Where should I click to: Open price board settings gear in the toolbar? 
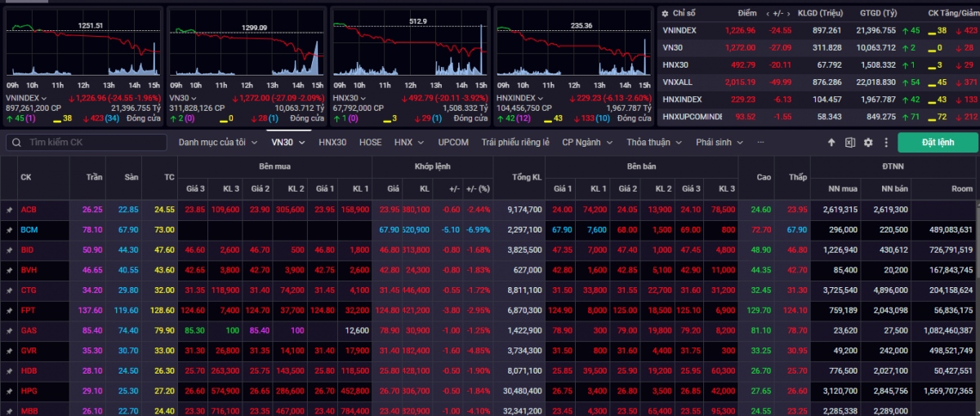(x=868, y=142)
